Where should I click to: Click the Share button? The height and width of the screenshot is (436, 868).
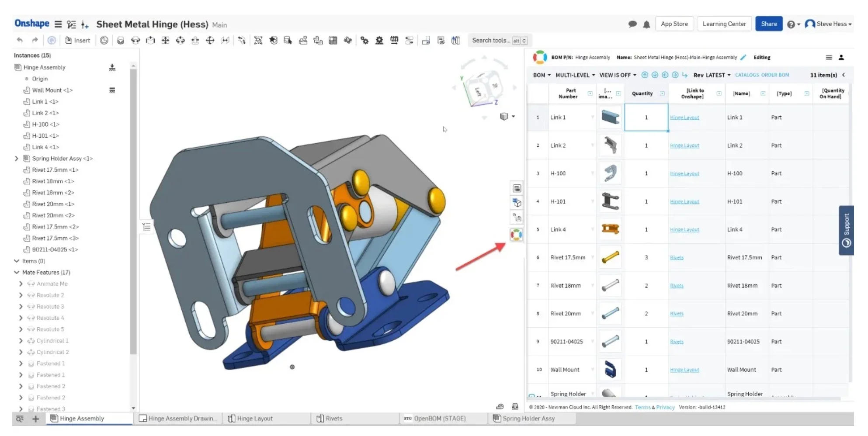coord(768,24)
